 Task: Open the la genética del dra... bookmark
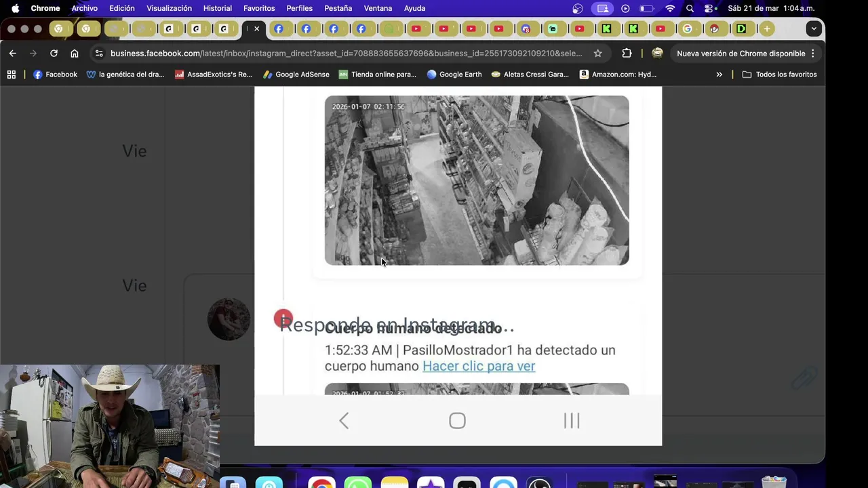coord(125,75)
